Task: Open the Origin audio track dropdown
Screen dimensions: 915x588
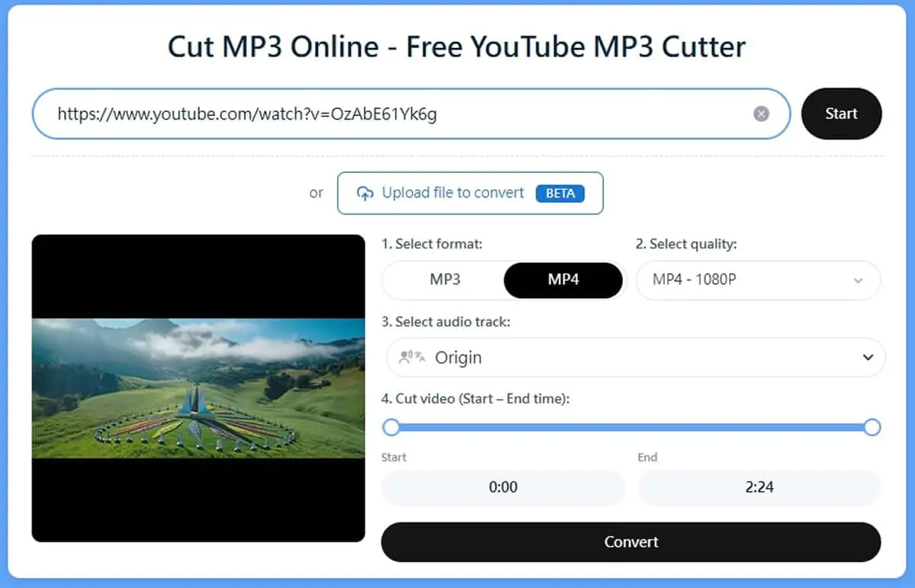Action: (x=636, y=358)
